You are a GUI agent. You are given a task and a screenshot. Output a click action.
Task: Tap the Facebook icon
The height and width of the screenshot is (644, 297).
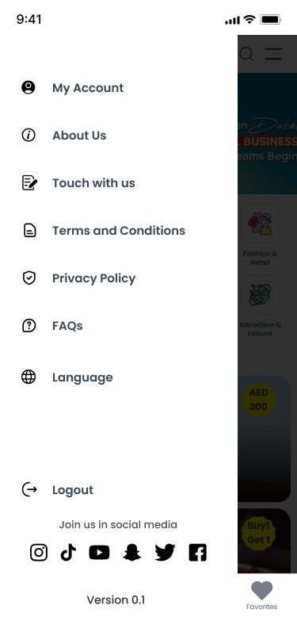197,553
